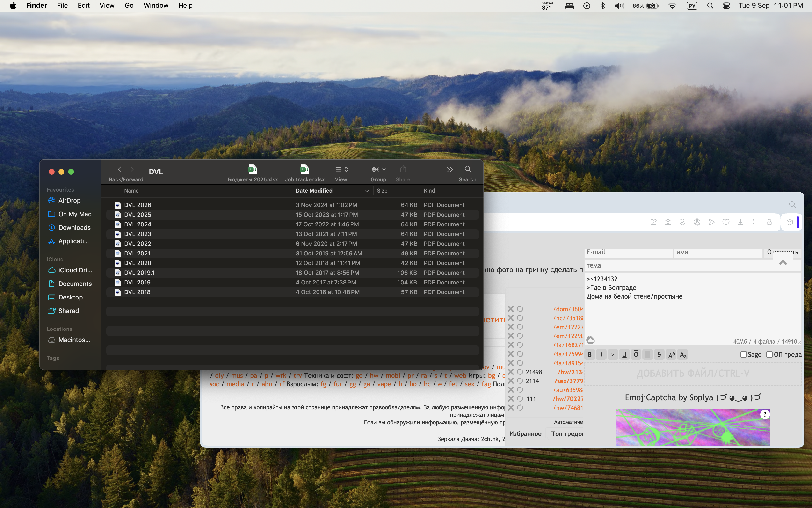Click browser heart bookmarks icon
The width and height of the screenshot is (812, 508).
click(726, 222)
